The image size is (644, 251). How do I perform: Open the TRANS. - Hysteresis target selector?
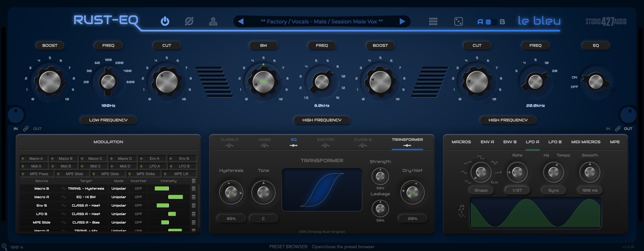point(86,189)
